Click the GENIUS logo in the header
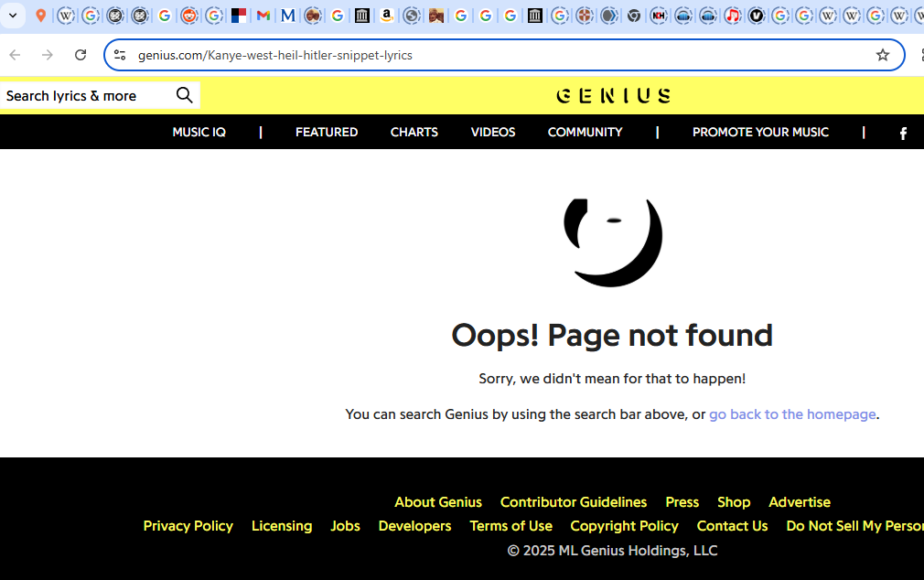This screenshot has height=580, width=924. pos(613,95)
